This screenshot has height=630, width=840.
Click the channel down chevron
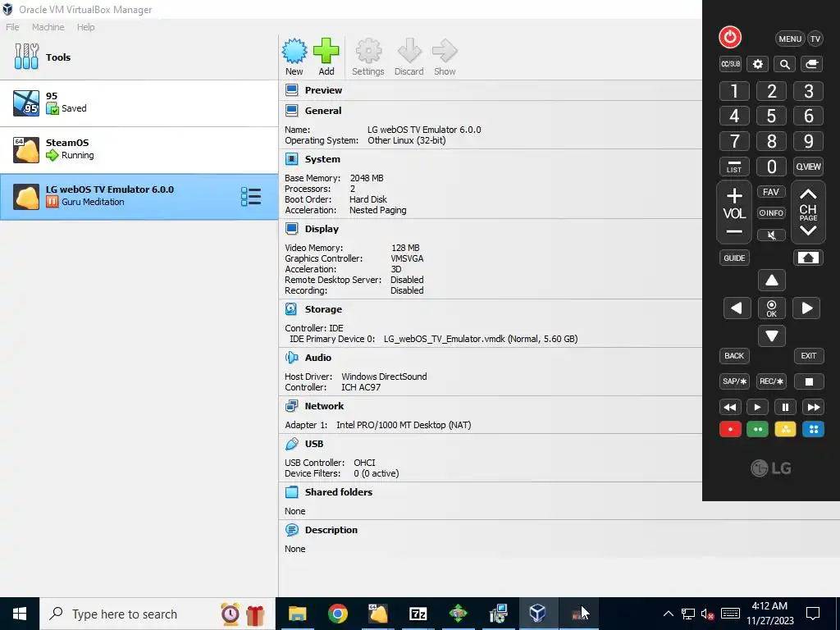[808, 231]
